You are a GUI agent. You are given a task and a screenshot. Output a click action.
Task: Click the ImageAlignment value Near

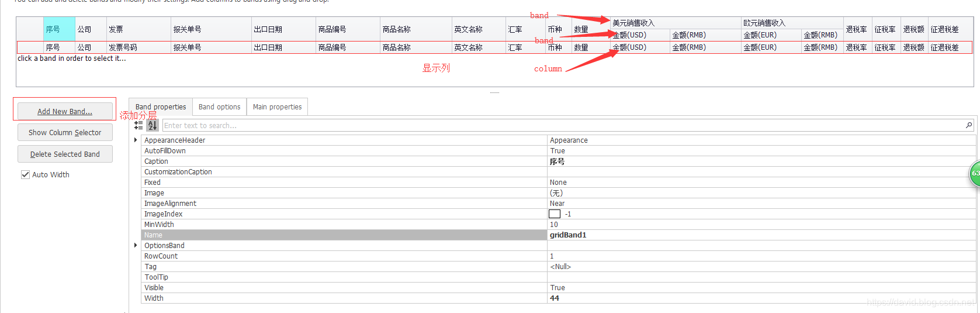[x=557, y=203]
